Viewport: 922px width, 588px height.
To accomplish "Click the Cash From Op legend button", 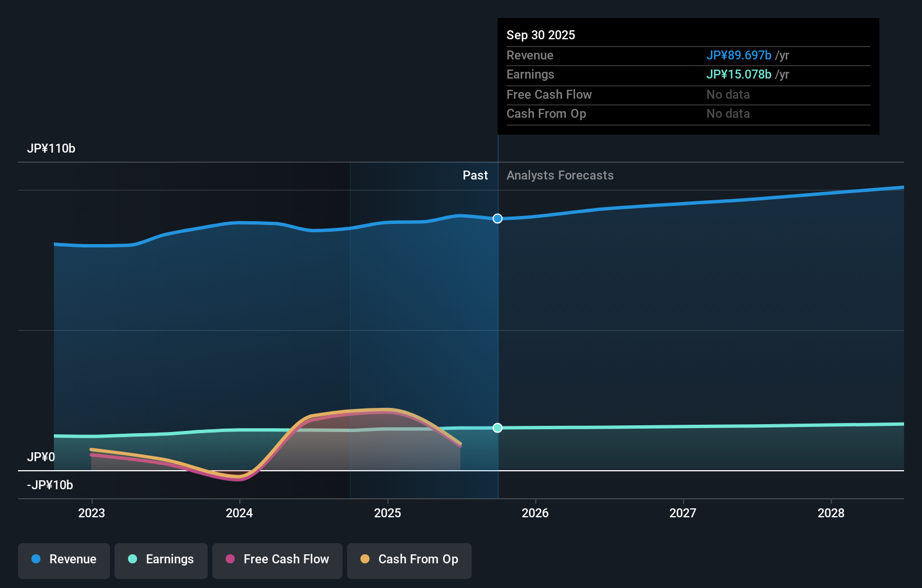I will (409, 561).
